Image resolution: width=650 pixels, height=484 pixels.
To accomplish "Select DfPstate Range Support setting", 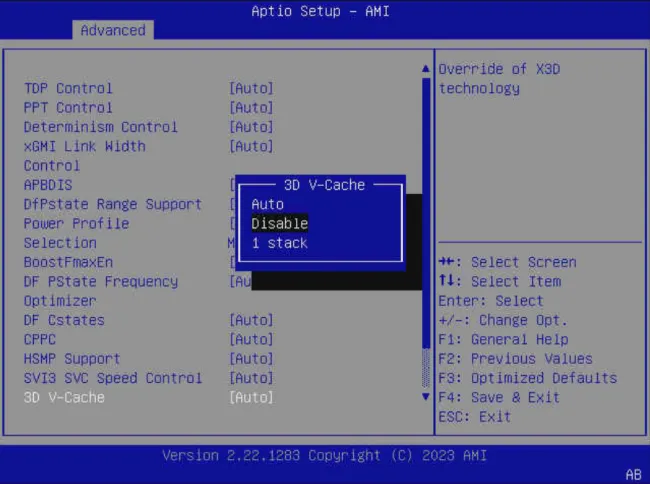I will [x=112, y=204].
